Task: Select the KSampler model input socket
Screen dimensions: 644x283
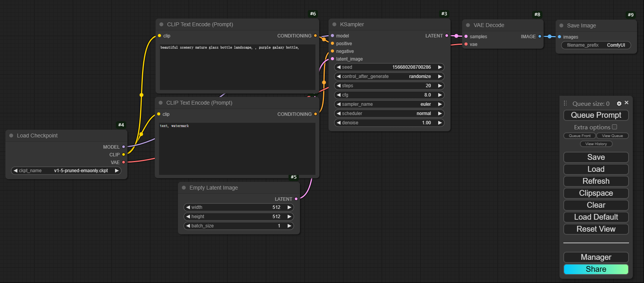Action: pos(332,36)
